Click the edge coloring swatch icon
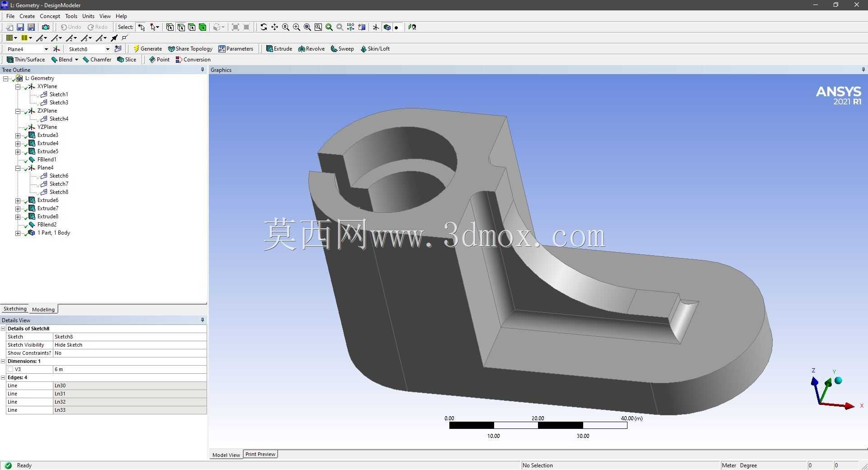Image resolution: width=868 pixels, height=470 pixels. 24,38
